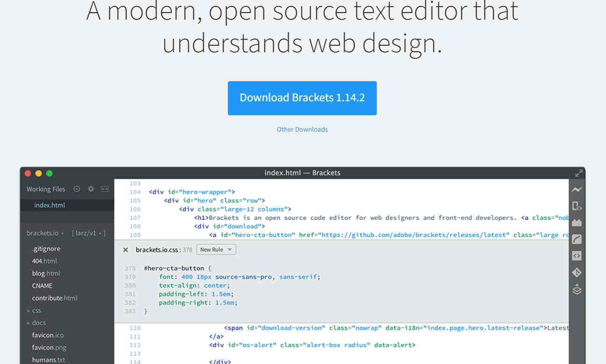
Task: Click the red close window button
Action: click(x=28, y=173)
